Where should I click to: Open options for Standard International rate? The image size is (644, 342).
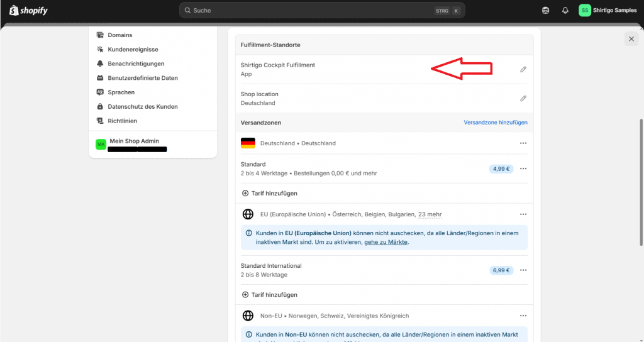pos(523,270)
